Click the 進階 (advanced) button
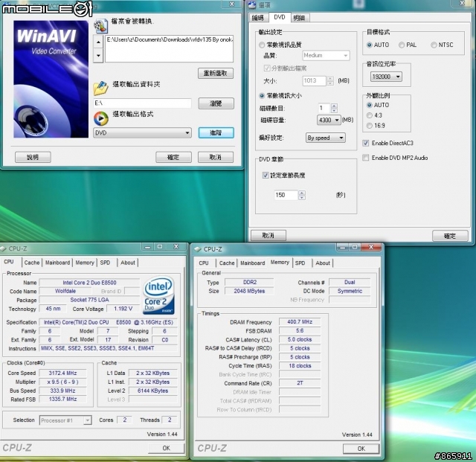The width and height of the screenshot is (476, 462). coord(216,132)
